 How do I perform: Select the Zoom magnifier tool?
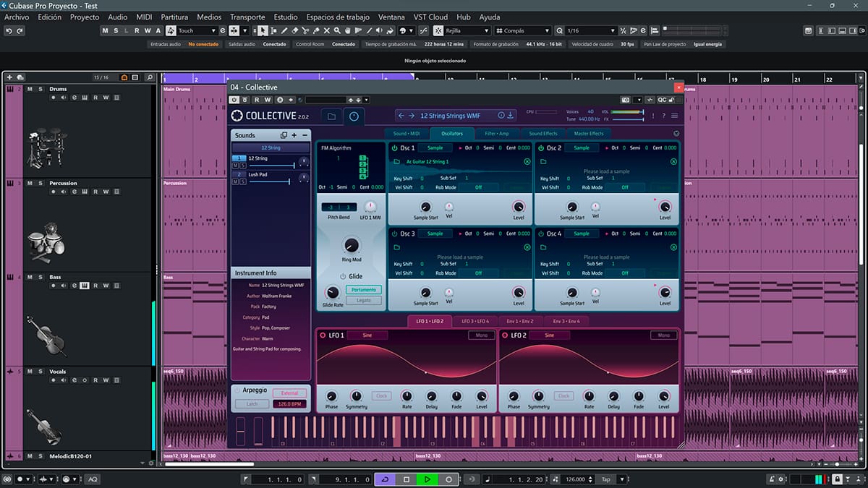(338, 31)
